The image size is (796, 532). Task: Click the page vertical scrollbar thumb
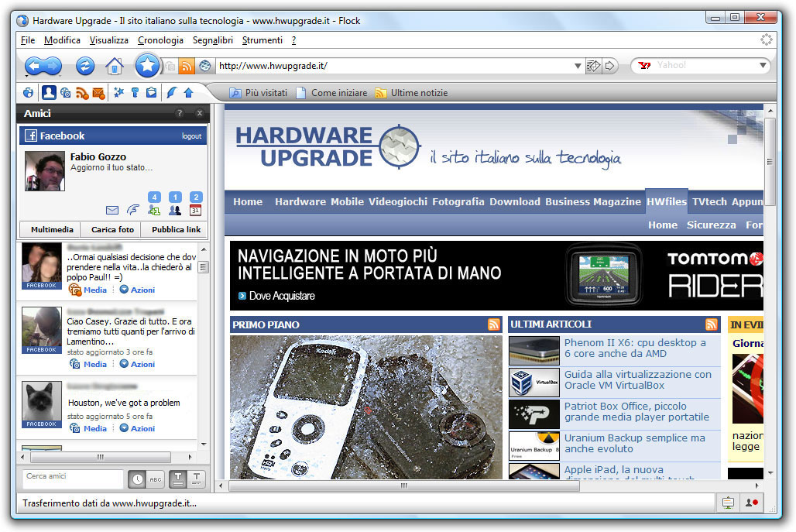pyautogui.click(x=770, y=161)
